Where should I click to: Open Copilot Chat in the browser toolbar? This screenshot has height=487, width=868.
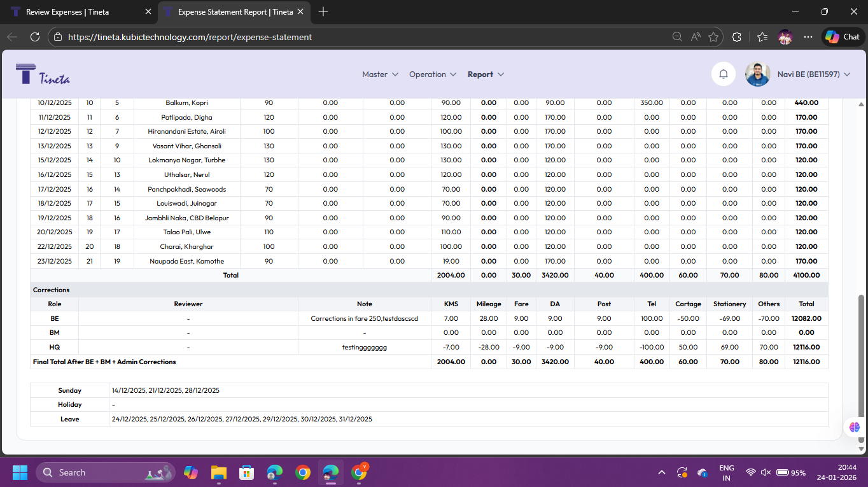(843, 37)
